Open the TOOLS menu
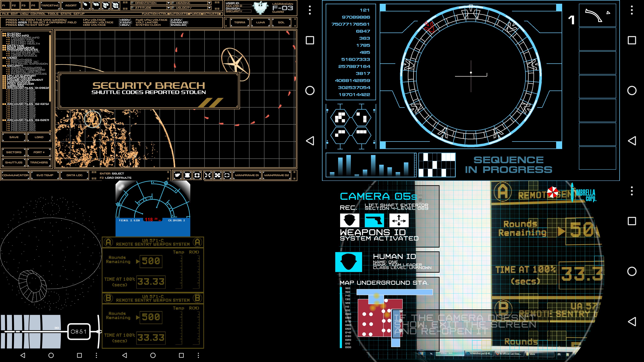644x362 pixels. (53, 14)
